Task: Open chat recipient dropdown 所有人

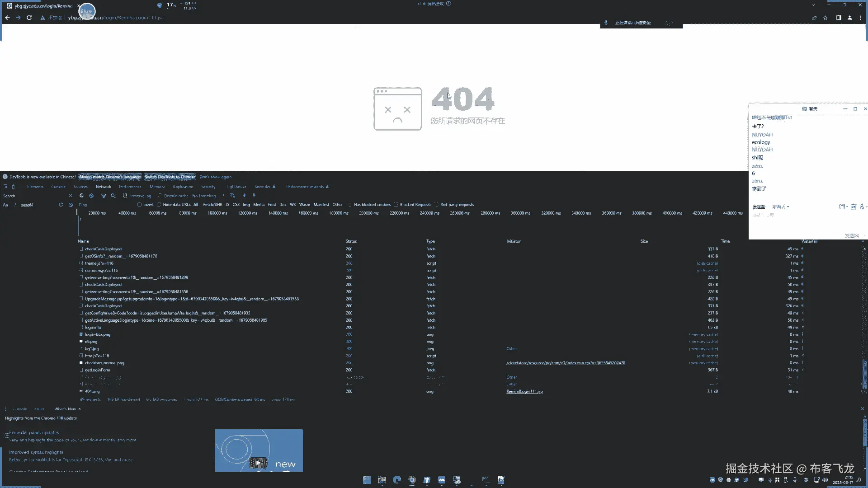Action: point(780,207)
